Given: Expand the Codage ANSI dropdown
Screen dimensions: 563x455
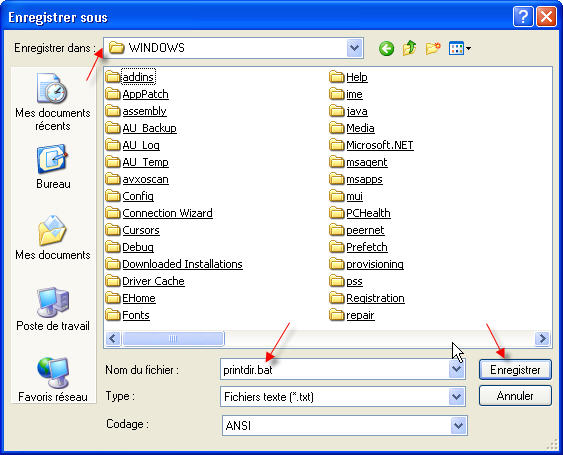Looking at the screenshot, I should (458, 426).
